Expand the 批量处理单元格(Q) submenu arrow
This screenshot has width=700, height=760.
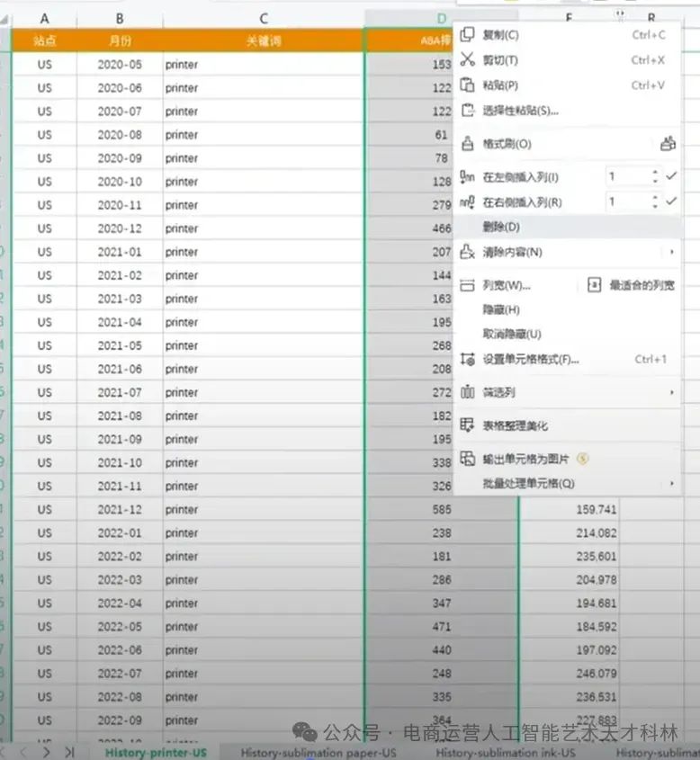671,483
